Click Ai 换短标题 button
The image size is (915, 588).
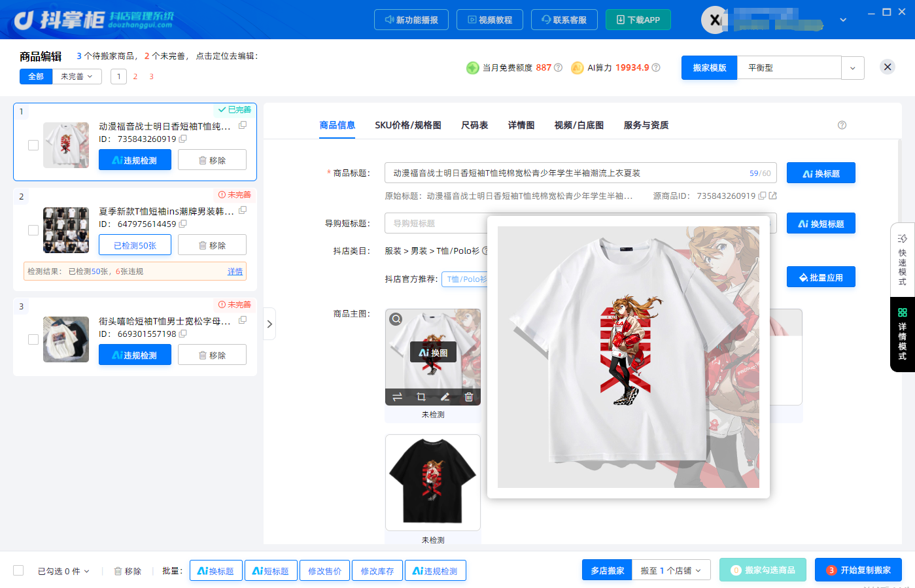tap(821, 224)
